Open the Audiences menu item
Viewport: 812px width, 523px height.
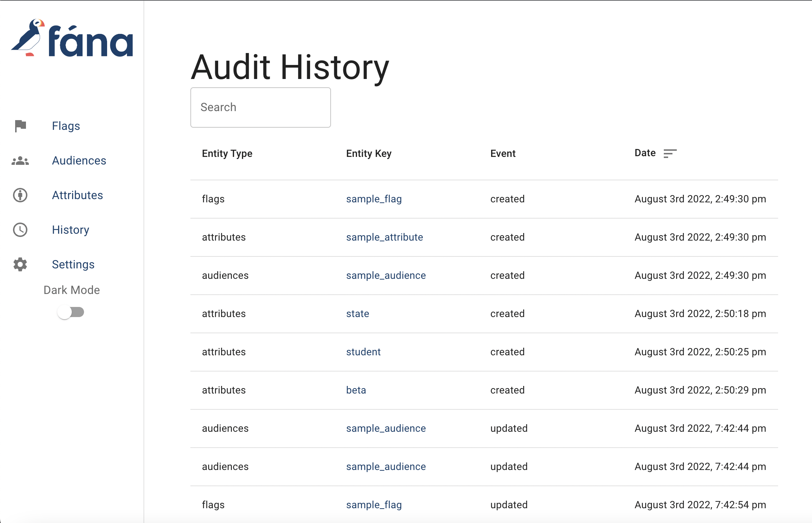click(79, 161)
